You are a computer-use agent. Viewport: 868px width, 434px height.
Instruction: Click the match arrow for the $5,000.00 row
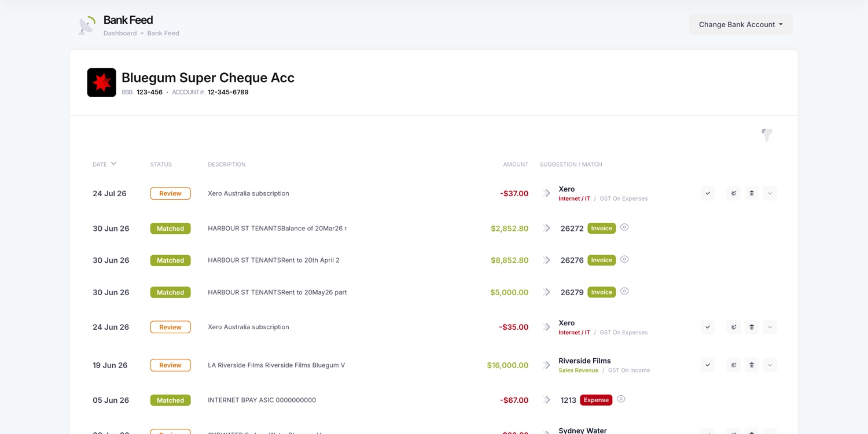(x=546, y=292)
